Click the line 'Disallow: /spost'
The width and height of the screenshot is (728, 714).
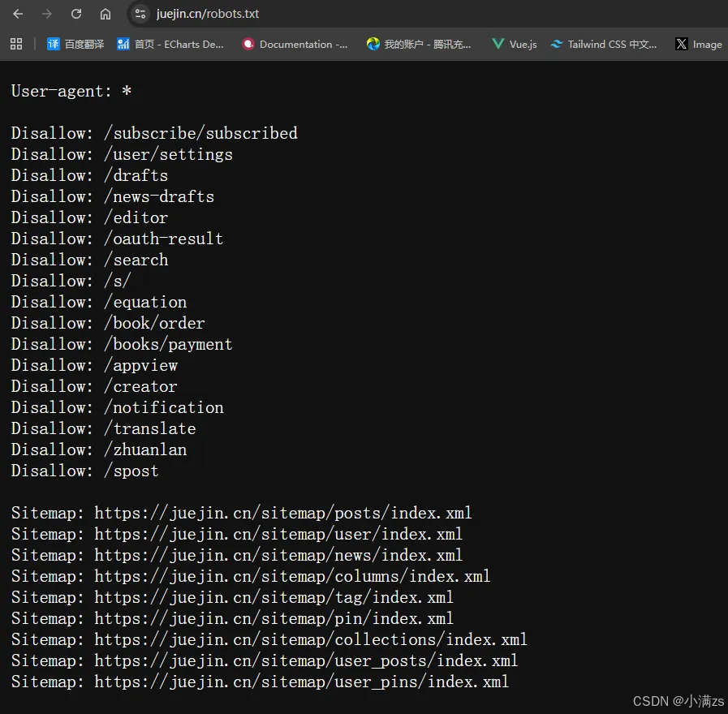pos(84,471)
